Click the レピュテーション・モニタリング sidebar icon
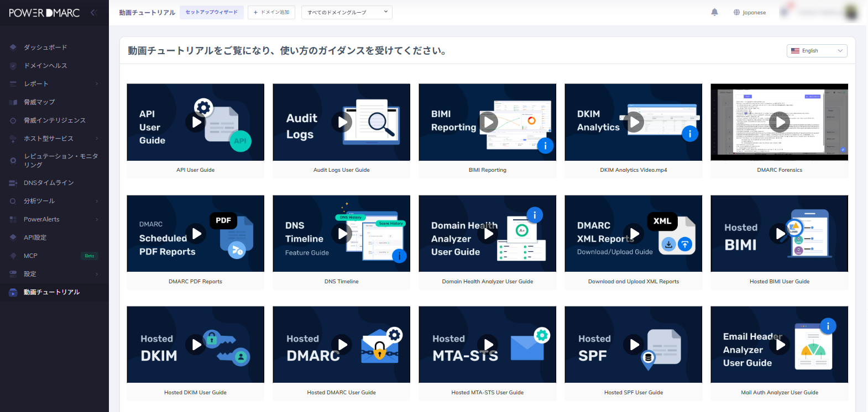The height and width of the screenshot is (412, 868). (13, 161)
